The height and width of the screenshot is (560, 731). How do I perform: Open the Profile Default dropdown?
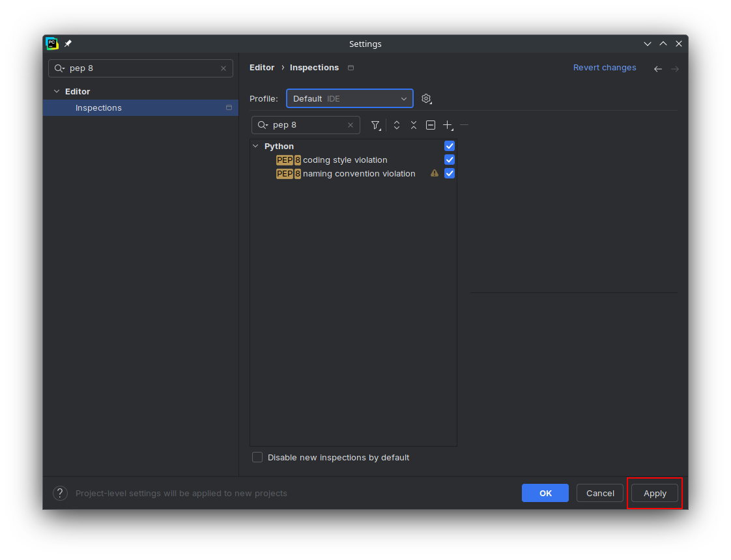350,98
